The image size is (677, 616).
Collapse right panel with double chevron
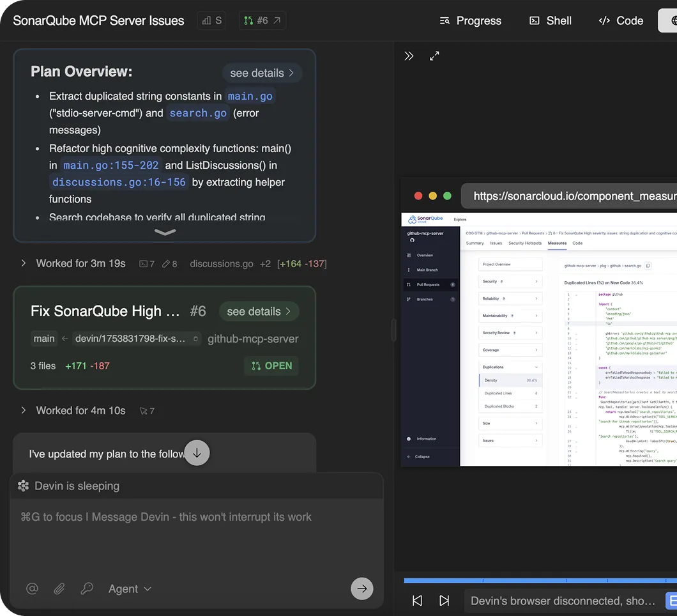tap(409, 56)
